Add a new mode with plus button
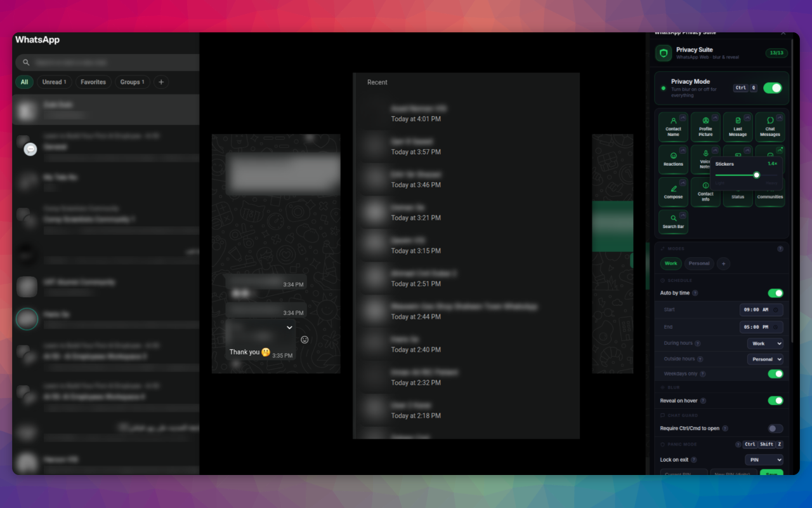The width and height of the screenshot is (812, 508). [724, 264]
